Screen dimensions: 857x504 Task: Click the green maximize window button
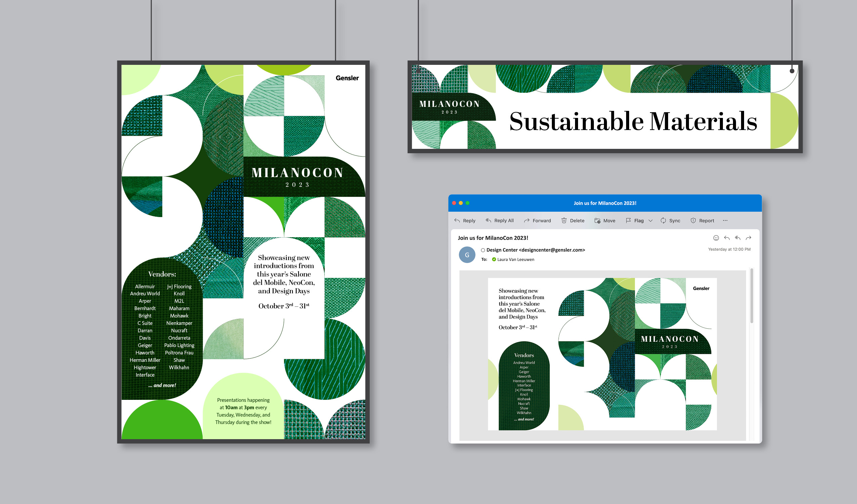tap(467, 203)
